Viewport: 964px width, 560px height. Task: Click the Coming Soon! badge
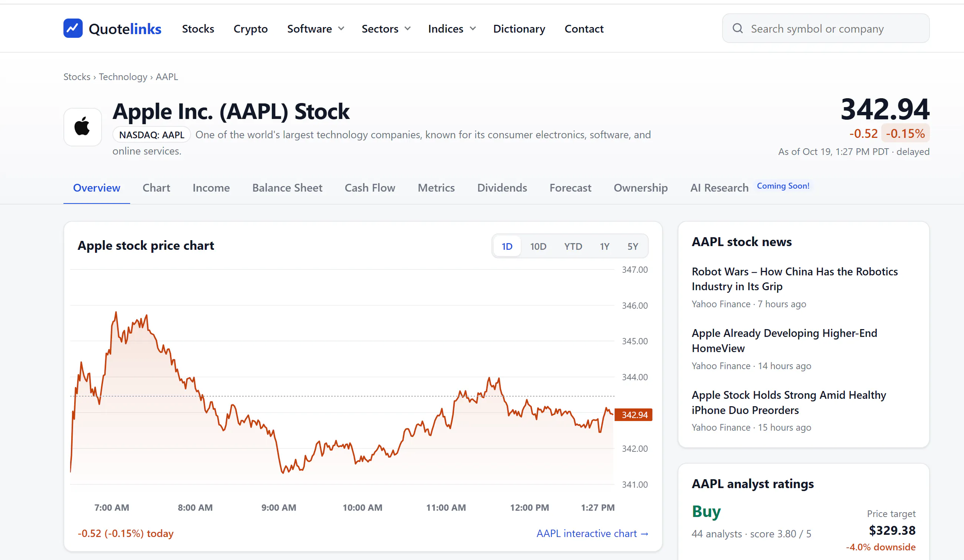coord(783,186)
